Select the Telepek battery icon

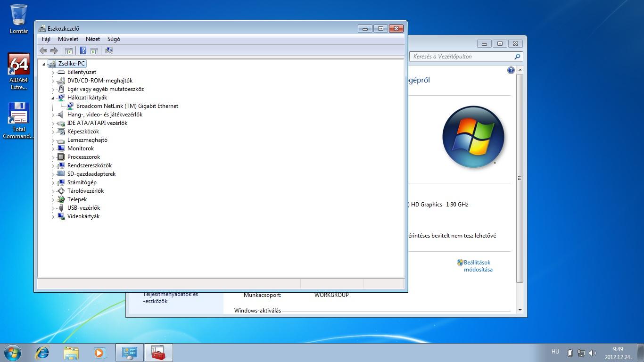tap(61, 199)
